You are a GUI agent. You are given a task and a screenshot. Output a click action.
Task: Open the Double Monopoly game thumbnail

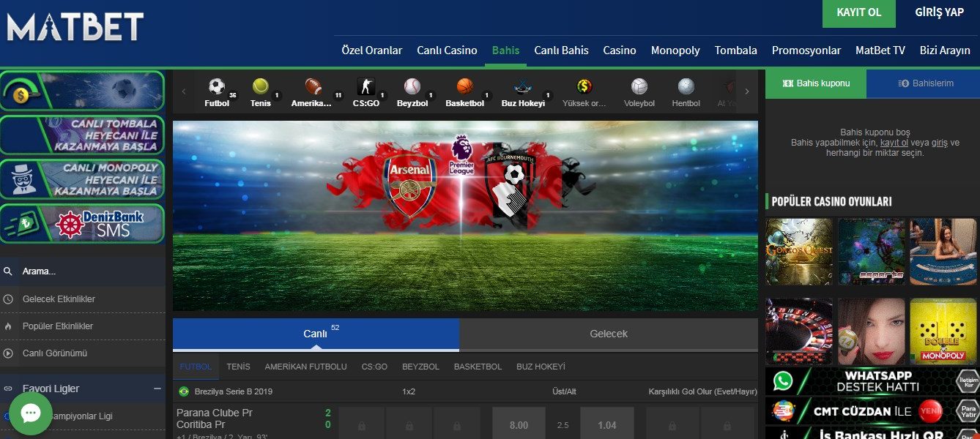[x=943, y=331]
